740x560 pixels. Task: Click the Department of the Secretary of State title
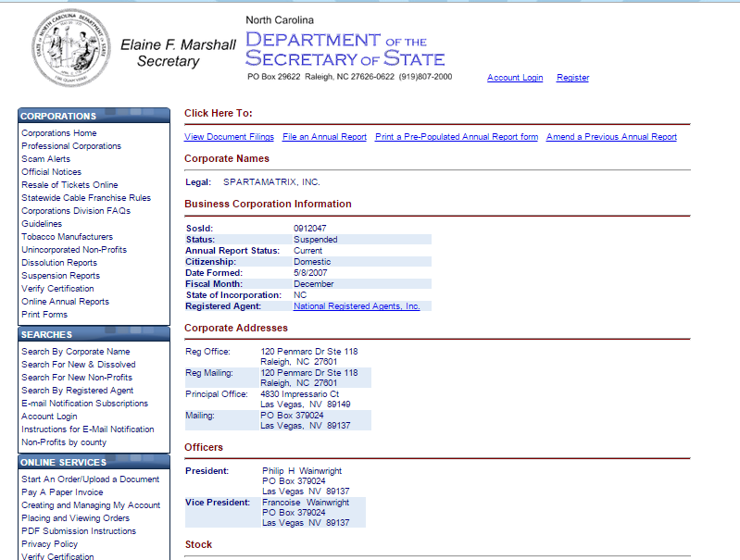point(345,49)
